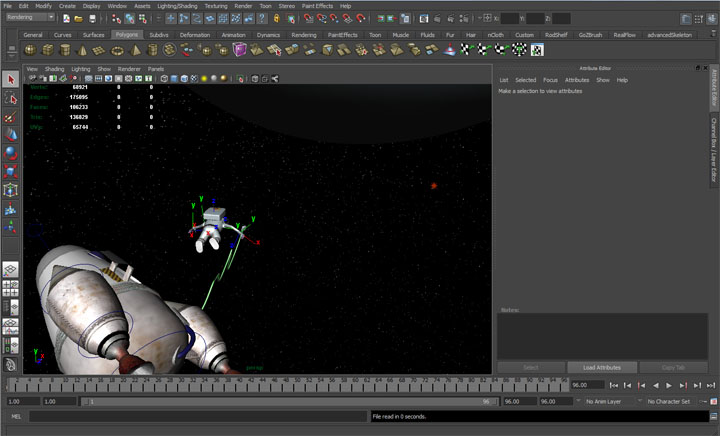Open the Shading menu in viewport panel
This screenshot has width=720, height=436.
54,69
